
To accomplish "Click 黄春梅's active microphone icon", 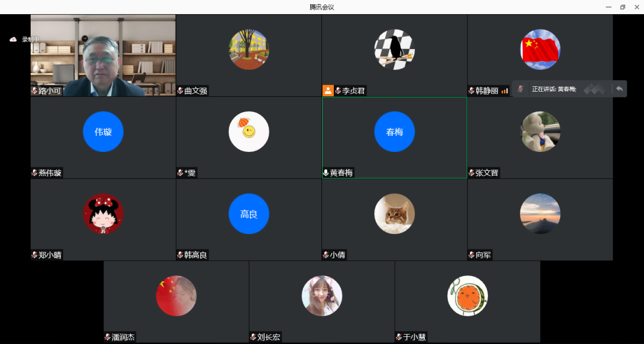I will click(326, 173).
